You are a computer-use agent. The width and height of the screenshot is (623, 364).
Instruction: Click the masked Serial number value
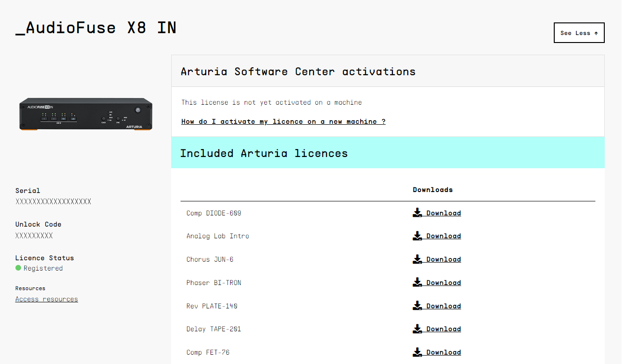(x=53, y=202)
